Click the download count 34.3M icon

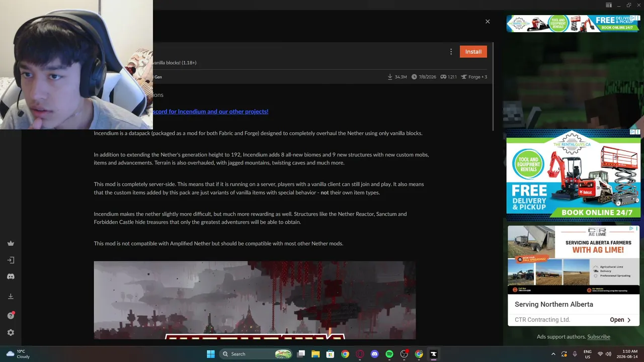390,77
